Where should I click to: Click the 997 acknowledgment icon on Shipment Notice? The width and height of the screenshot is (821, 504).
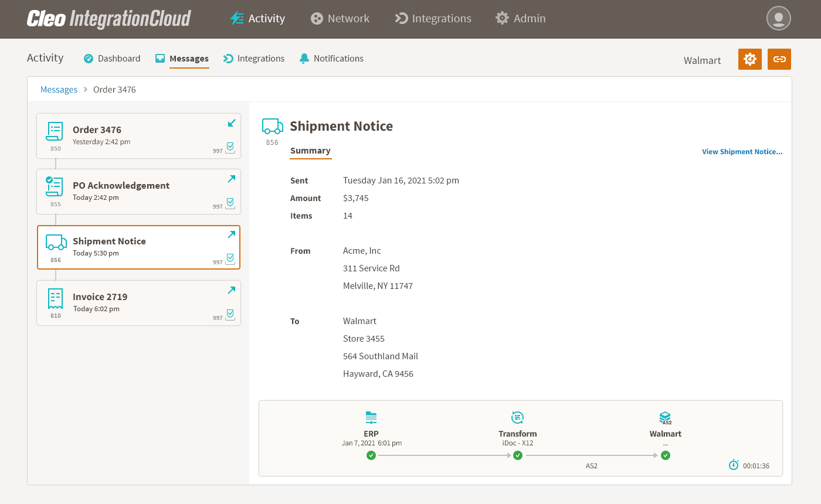pos(230,259)
